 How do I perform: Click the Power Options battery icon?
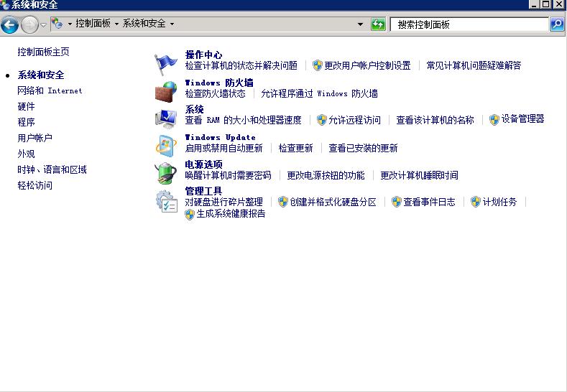coord(165,174)
